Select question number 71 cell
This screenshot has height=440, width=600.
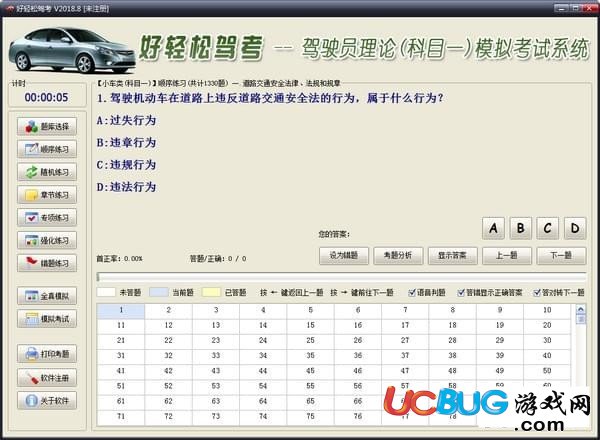121,416
